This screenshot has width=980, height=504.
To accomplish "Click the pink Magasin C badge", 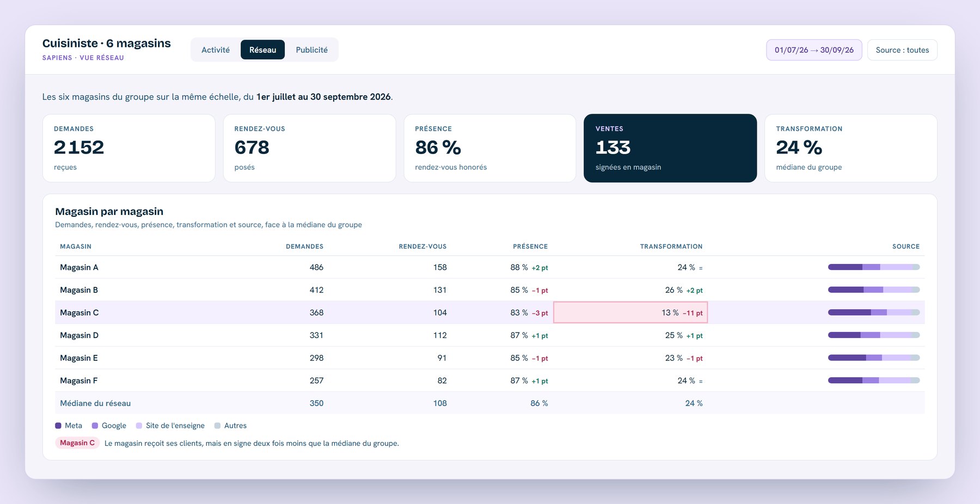I will click(x=77, y=443).
